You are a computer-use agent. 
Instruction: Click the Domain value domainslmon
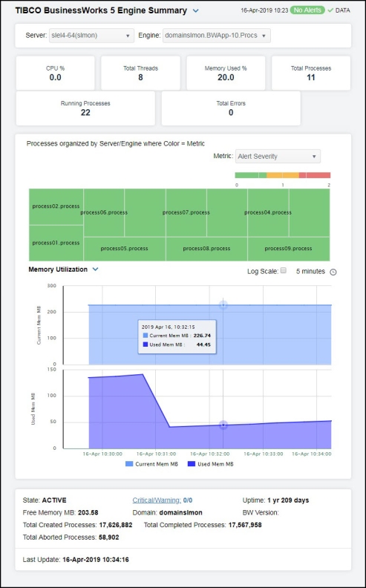[180, 512]
